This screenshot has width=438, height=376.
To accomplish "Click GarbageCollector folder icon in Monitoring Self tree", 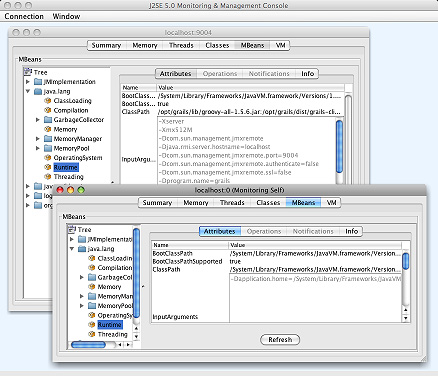I will click(x=92, y=277).
